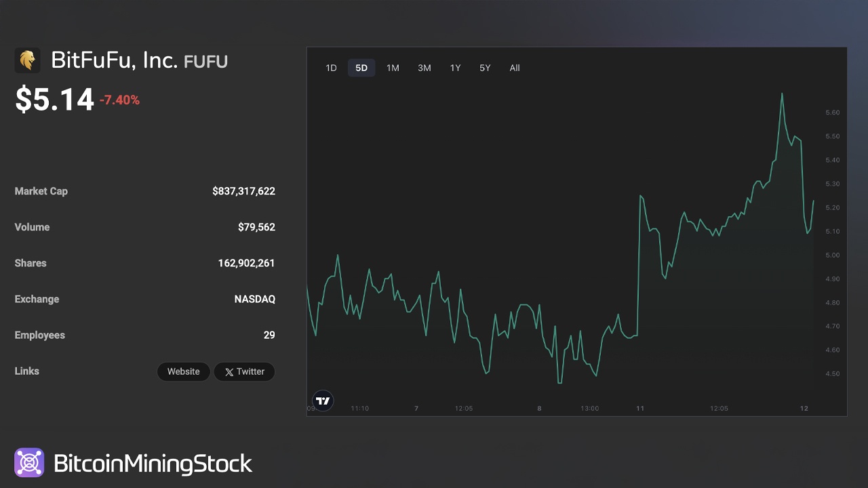Click the X icon on the Twitter button
The image size is (868, 488).
click(229, 371)
